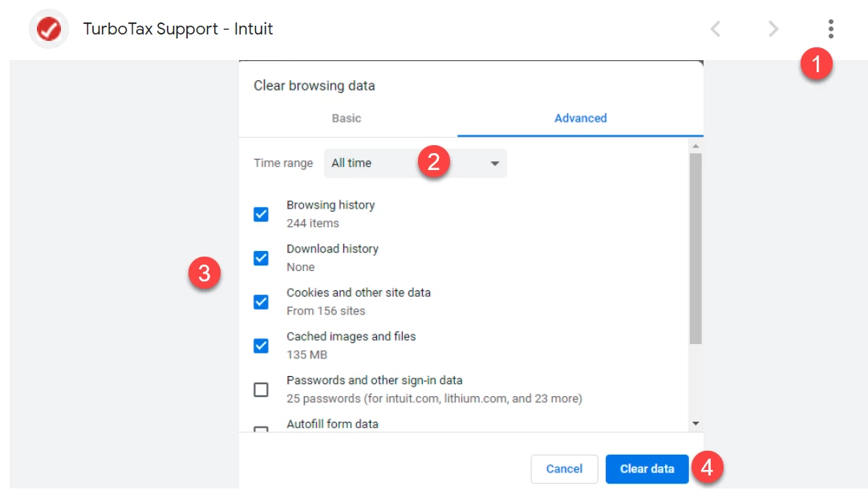Click the scroll up arrow in list
Image resolution: width=868 pixels, height=502 pixels.
pyautogui.click(x=696, y=146)
